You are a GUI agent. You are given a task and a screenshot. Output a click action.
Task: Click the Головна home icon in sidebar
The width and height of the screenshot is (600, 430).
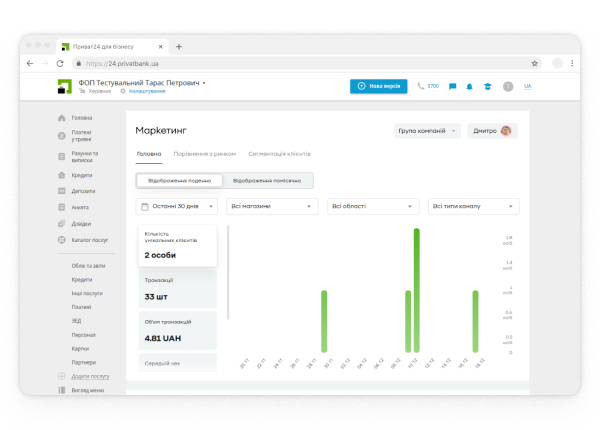coord(62,118)
